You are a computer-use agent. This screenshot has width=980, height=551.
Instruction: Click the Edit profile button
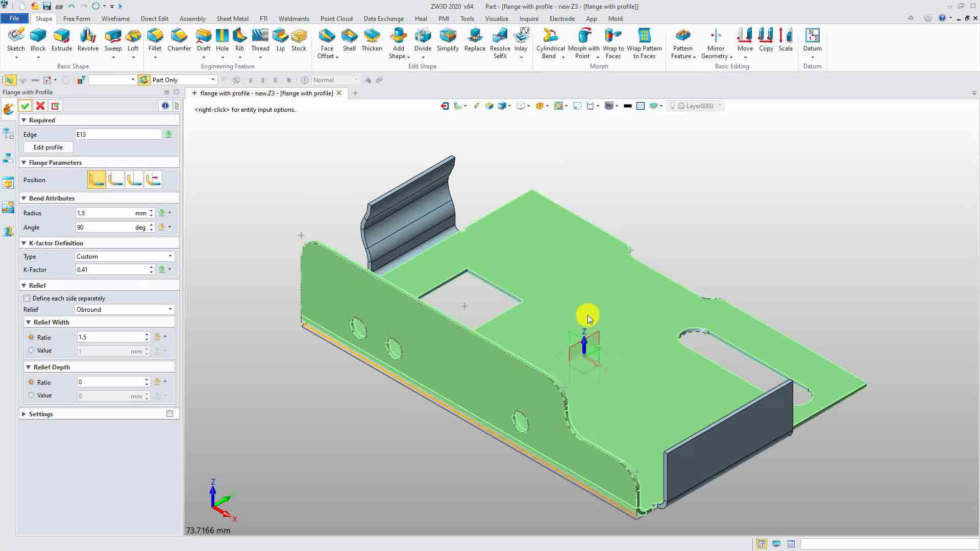pyautogui.click(x=48, y=147)
